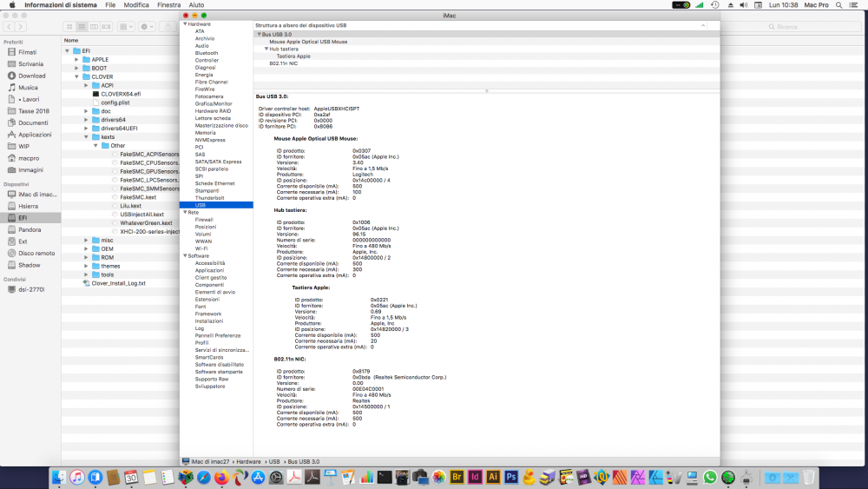Open Photoshop from the dock

[511, 478]
